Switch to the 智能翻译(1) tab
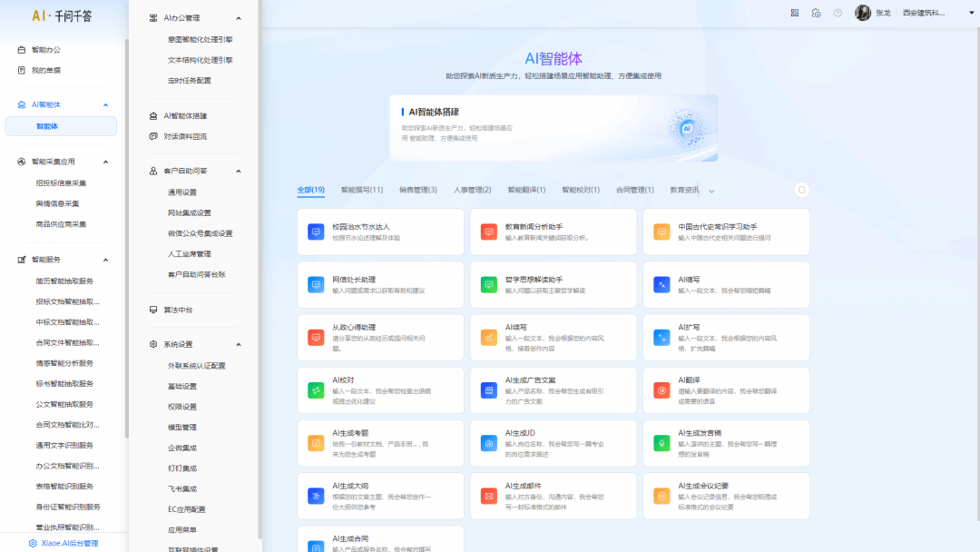 point(526,190)
